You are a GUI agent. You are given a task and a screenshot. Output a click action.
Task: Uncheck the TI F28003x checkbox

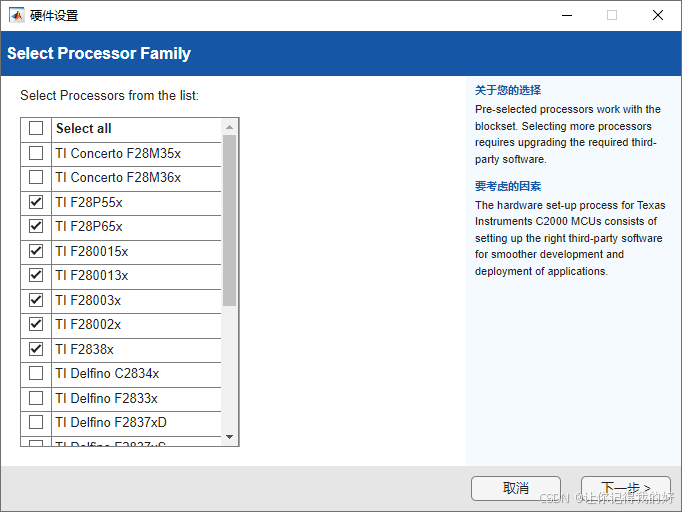pyautogui.click(x=36, y=300)
